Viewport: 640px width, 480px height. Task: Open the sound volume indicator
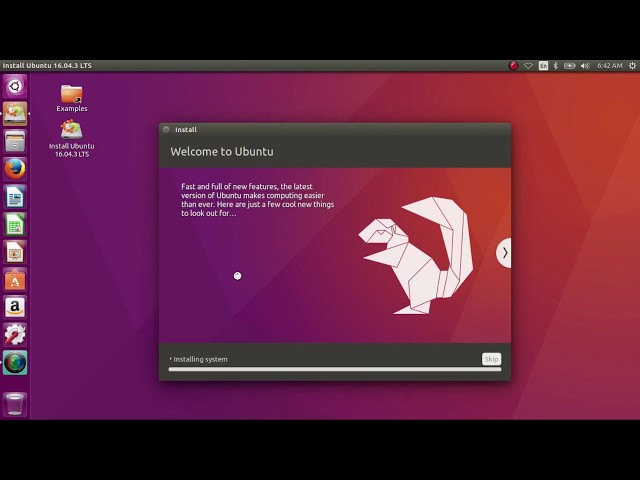(585, 66)
